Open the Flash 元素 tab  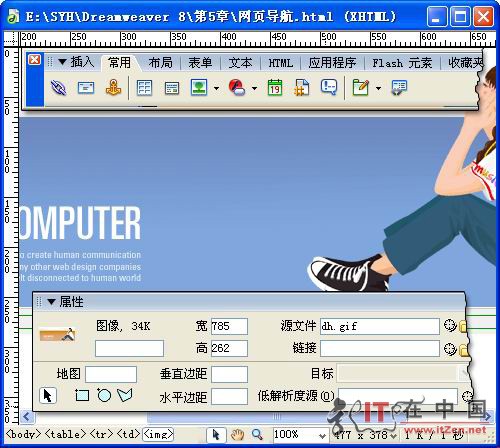tap(402, 63)
